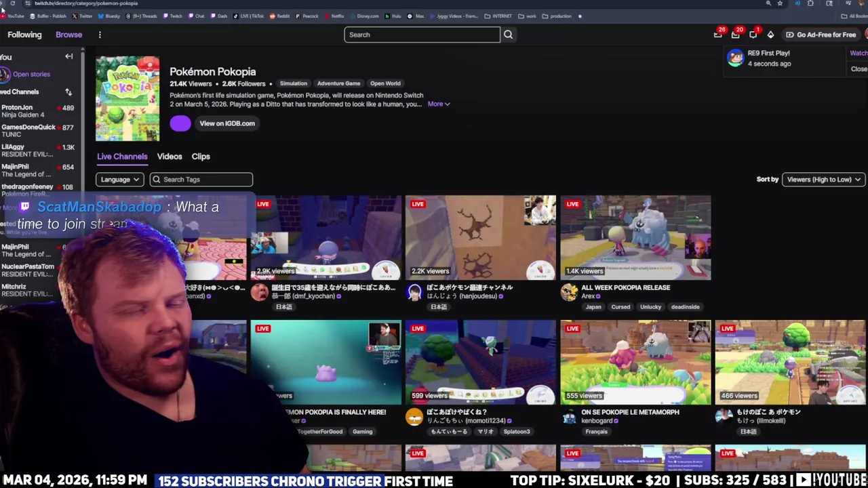This screenshot has height=488, width=868.
Task: Switch to the Videos tab
Action: point(170,157)
